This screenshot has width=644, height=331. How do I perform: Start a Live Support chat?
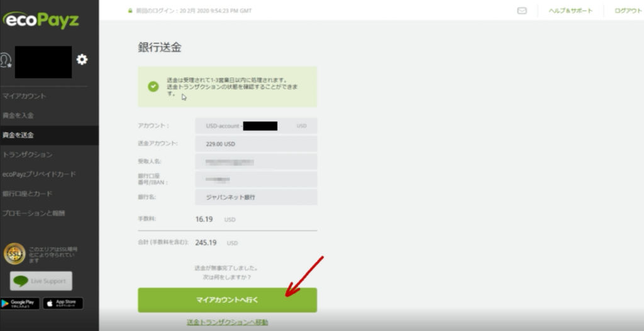coord(42,281)
